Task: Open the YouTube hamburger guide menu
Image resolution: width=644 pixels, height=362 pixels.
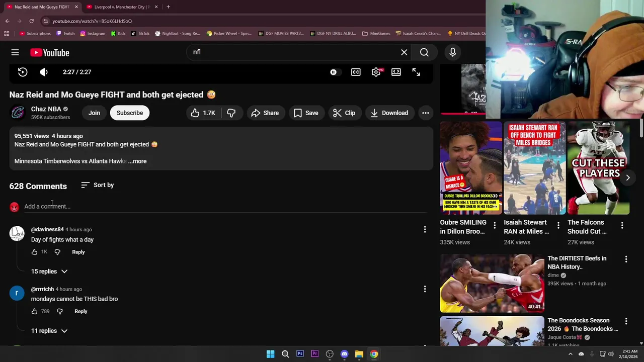Action: (x=15, y=52)
